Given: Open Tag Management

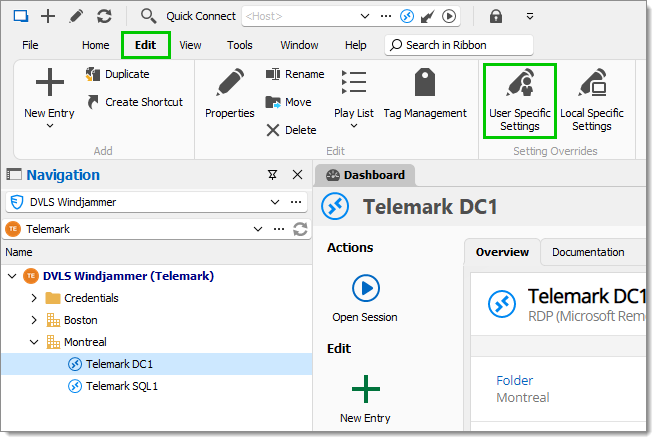Looking at the screenshot, I should pos(425,94).
